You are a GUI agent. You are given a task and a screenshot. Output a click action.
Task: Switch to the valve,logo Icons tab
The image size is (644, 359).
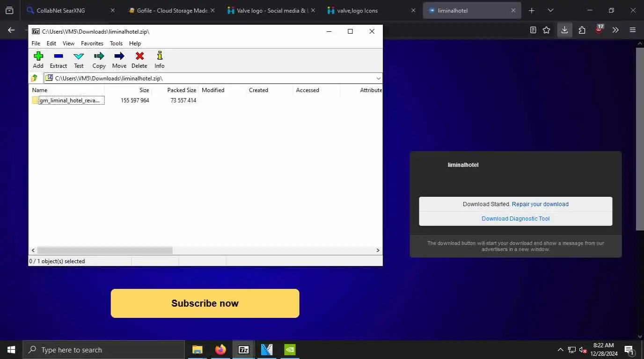[x=371, y=10]
